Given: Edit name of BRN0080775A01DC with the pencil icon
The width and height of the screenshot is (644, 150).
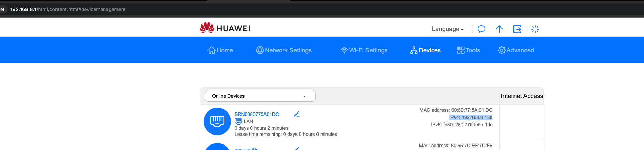Looking at the screenshot, I should tap(297, 114).
